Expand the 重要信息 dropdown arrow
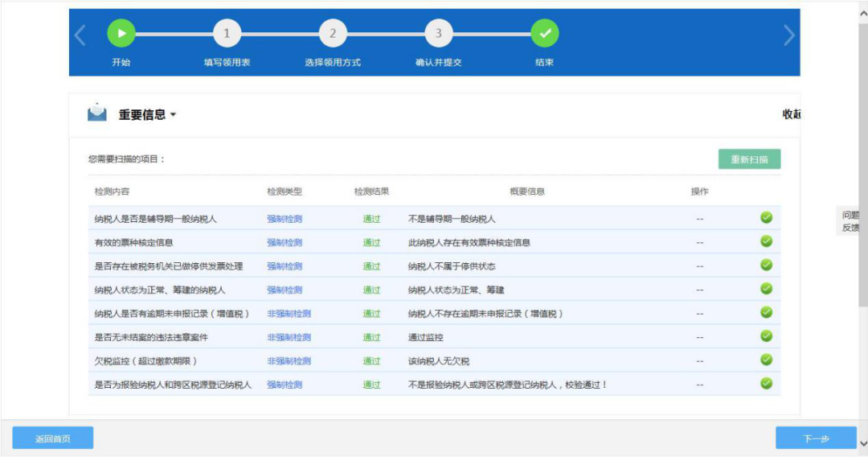 coord(173,115)
